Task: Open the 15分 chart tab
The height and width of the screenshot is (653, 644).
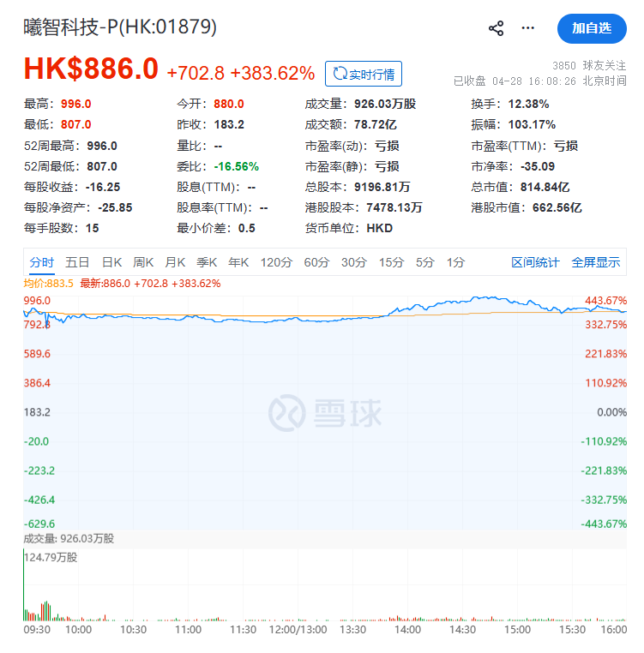Action: pyautogui.click(x=391, y=262)
